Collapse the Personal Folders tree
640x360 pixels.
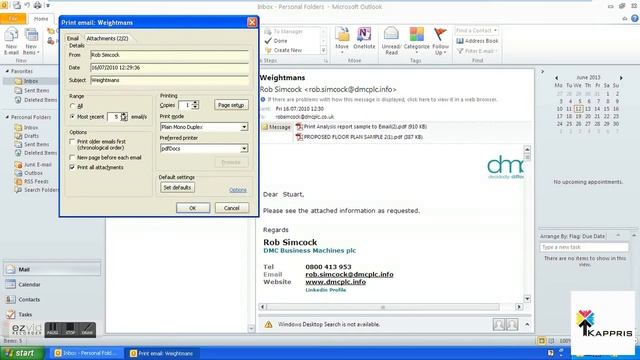(x=7, y=117)
